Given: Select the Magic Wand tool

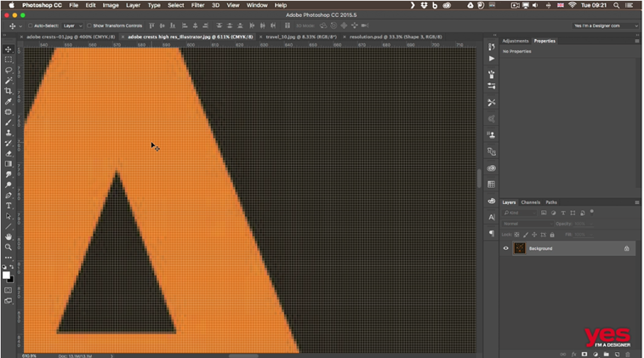Looking at the screenshot, I should click(x=9, y=81).
